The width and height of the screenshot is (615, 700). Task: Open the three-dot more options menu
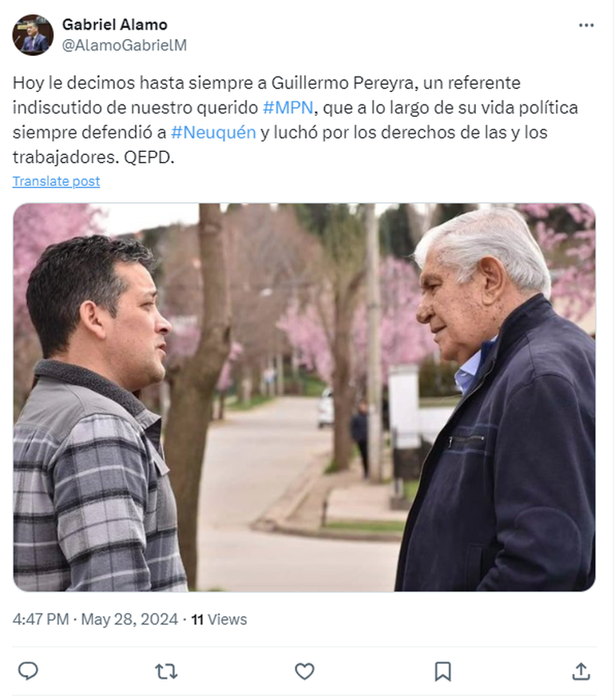point(586,26)
